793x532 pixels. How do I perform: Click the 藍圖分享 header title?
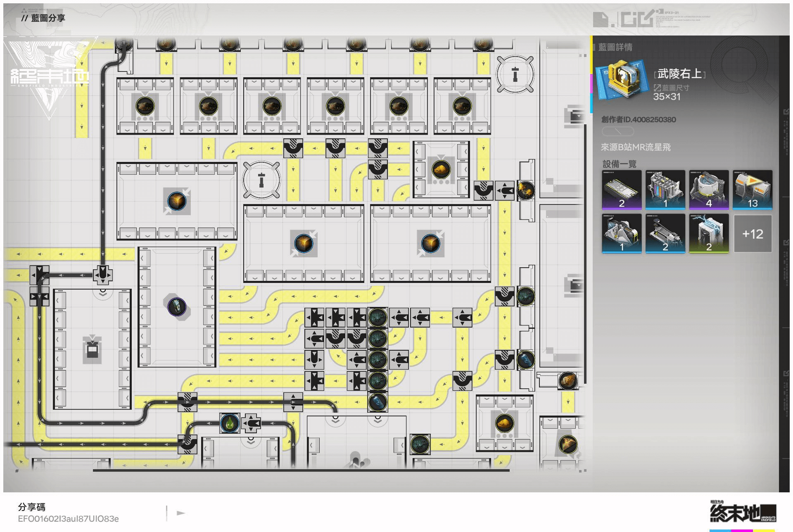click(x=48, y=18)
